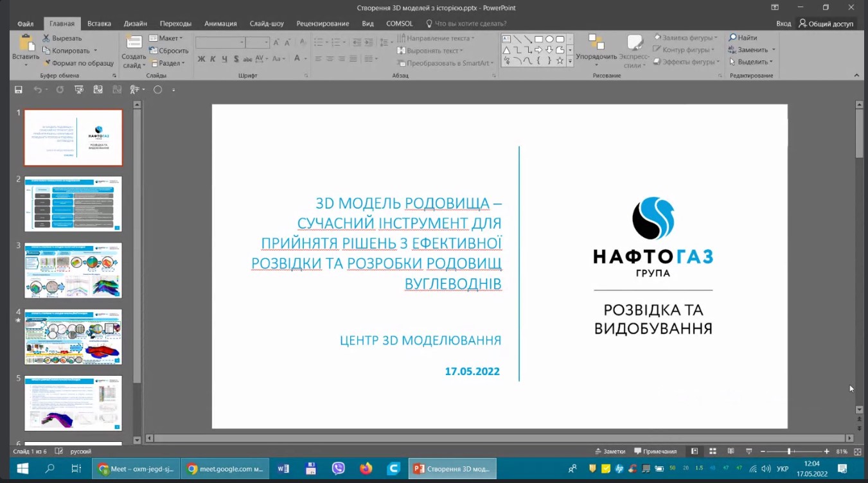Image resolution: width=868 pixels, height=483 pixels.
Task: Open the Файл tab
Action: click(26, 23)
